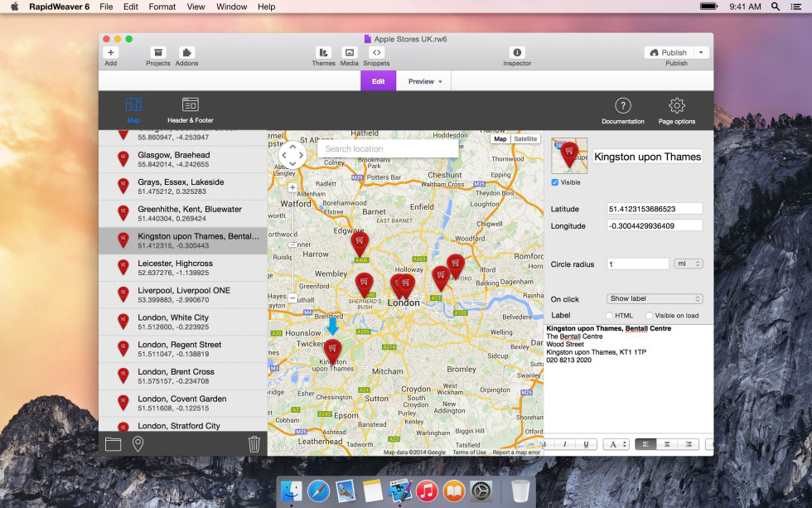Apply italic formatting to label text
Viewport: 812px width, 508px height.
[x=565, y=444]
